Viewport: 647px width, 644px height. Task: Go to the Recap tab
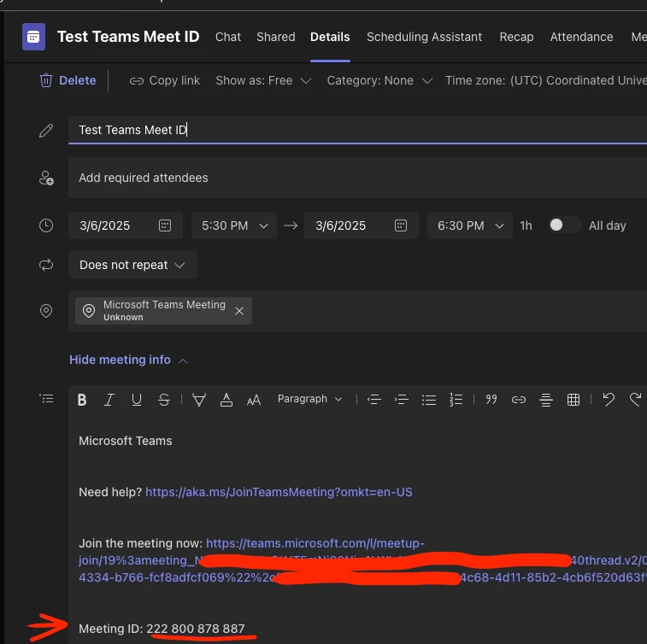click(x=516, y=37)
